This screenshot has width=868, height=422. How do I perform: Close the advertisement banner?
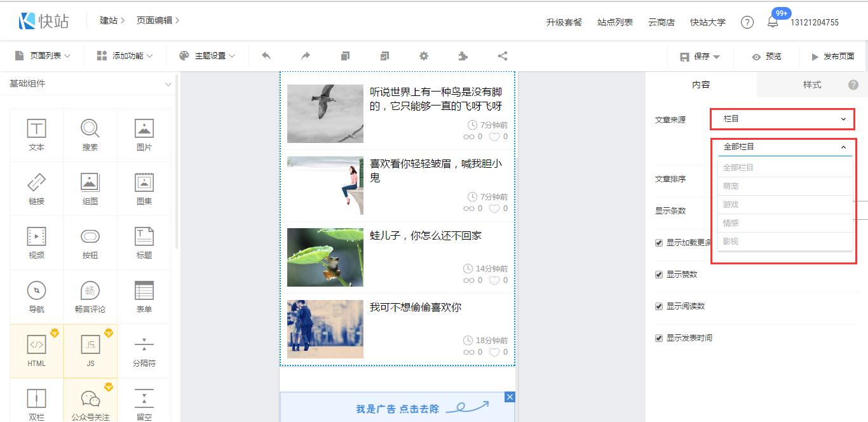tap(510, 397)
